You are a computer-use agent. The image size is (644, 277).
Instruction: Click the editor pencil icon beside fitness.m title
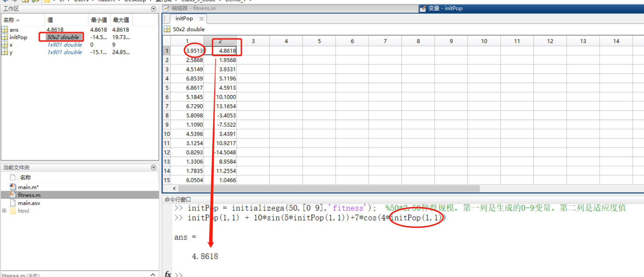166,8
